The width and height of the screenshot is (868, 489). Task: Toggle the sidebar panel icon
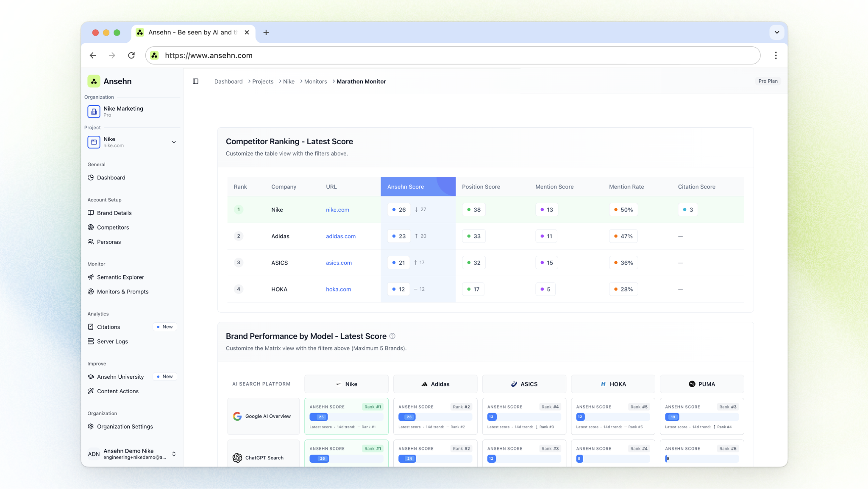tap(195, 81)
